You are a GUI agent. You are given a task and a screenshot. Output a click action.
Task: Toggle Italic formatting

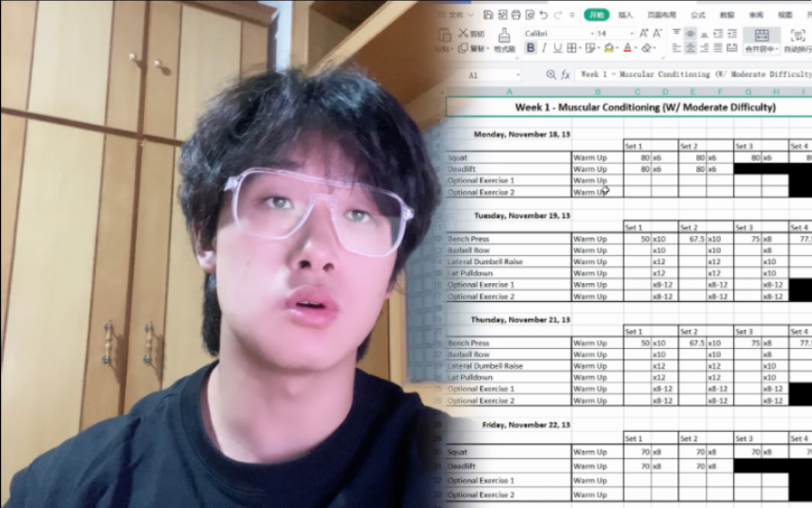tap(544, 48)
